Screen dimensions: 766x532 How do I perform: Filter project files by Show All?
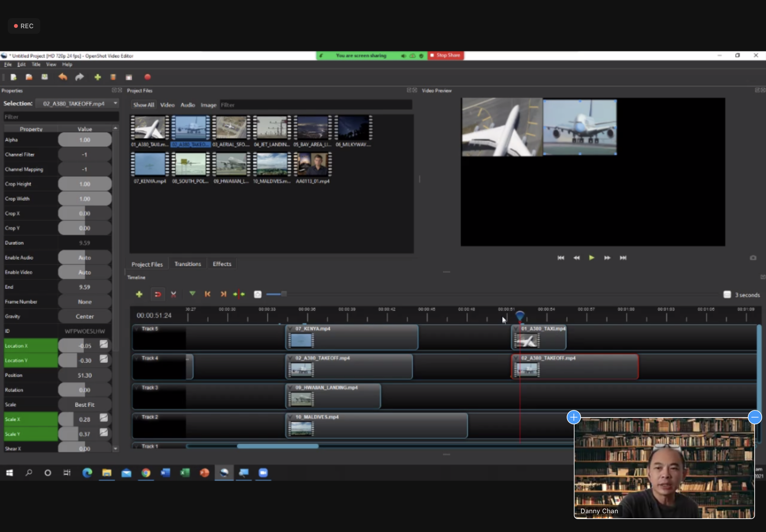pyautogui.click(x=144, y=105)
